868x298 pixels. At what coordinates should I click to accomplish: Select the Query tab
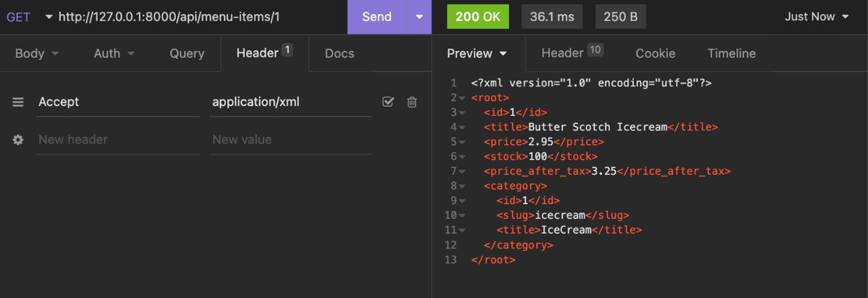point(187,53)
